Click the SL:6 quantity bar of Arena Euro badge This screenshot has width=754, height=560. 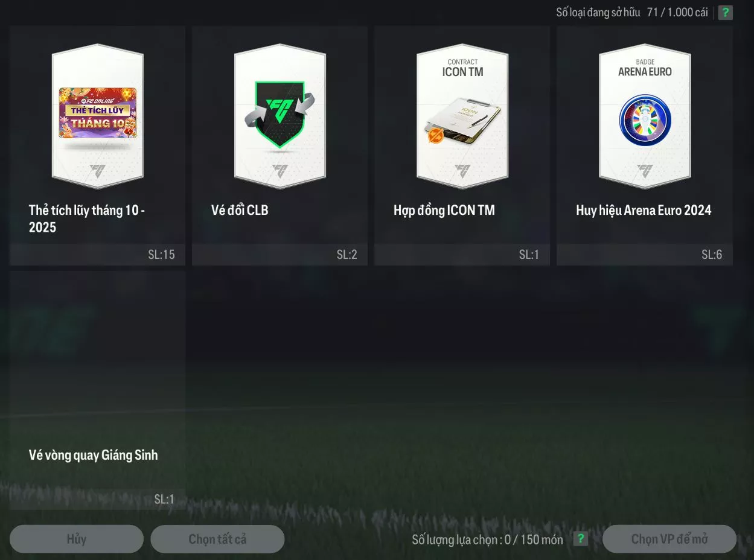pyautogui.click(x=645, y=255)
